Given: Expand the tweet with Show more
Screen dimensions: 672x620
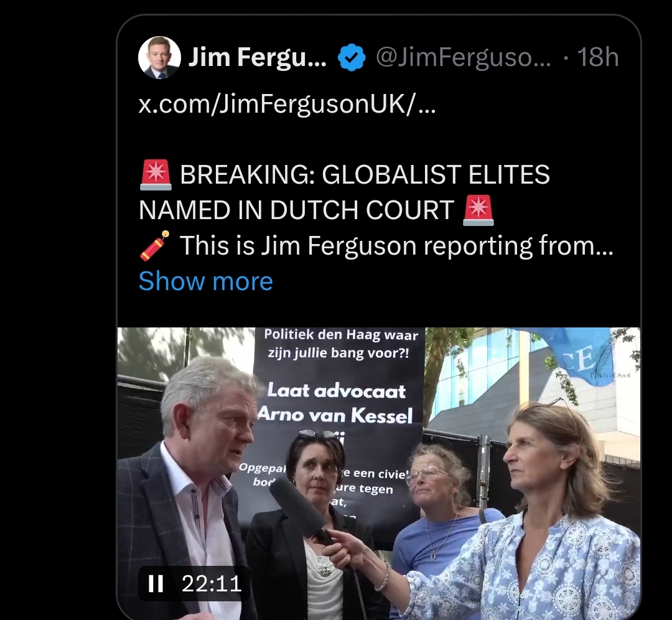Looking at the screenshot, I should point(206,281).
